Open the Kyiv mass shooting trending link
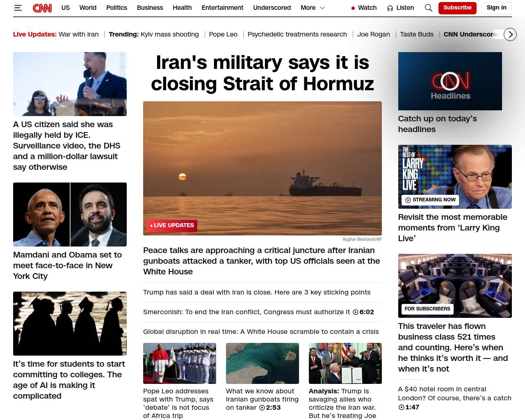Screen dimensions: 525x420 pyautogui.click(x=169, y=34)
